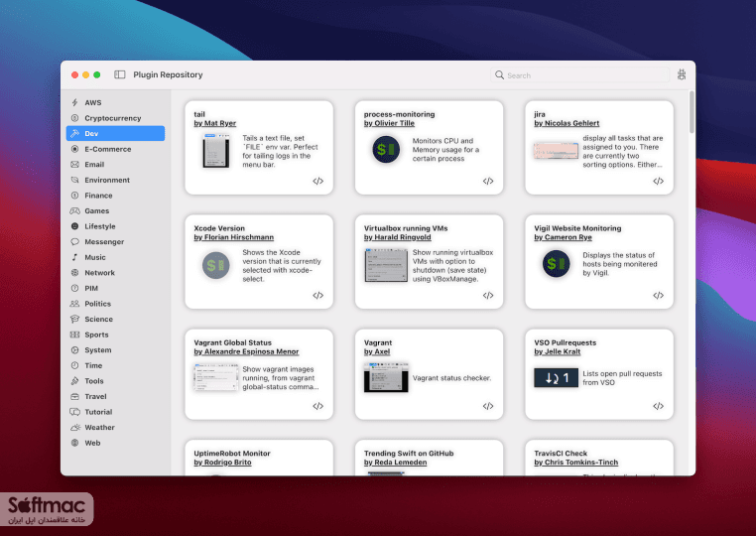Go to the Email category
Screen dimensions: 756x536
(115, 164)
